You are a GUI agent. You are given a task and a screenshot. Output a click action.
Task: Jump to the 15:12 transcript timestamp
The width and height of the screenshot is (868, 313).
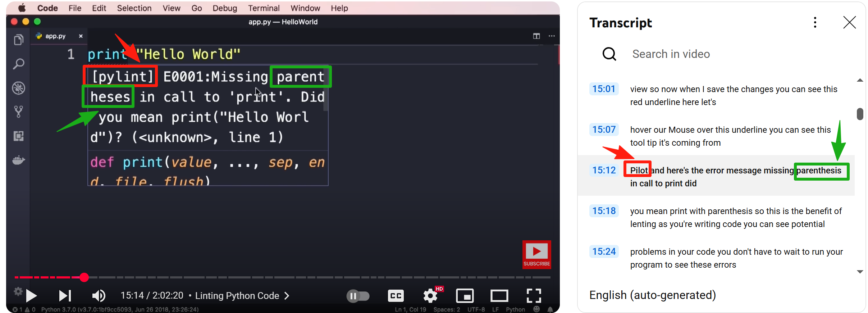tap(604, 170)
